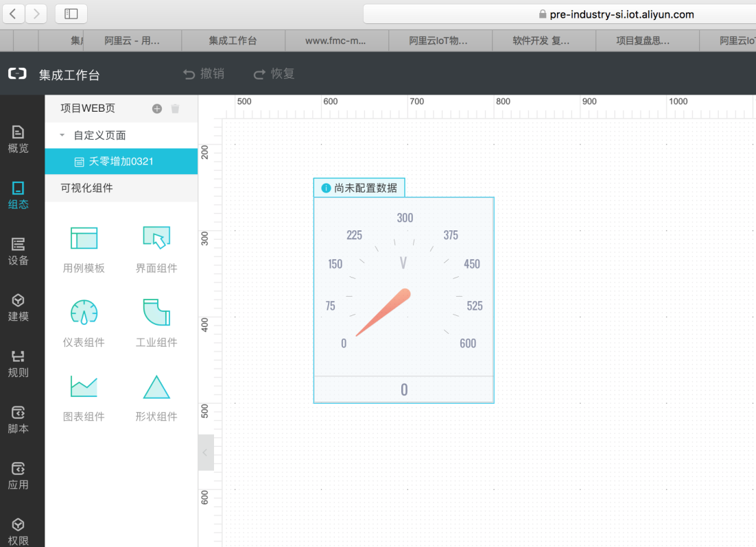Switch to the 阿里云IoT物... tab

click(440, 41)
